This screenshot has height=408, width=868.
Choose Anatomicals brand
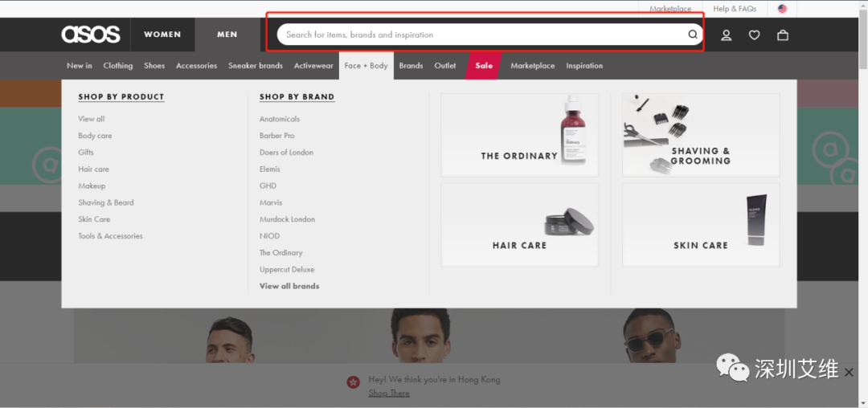[280, 119]
